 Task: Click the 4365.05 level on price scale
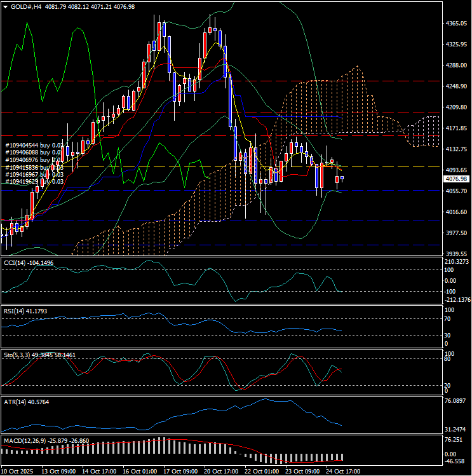point(455,24)
